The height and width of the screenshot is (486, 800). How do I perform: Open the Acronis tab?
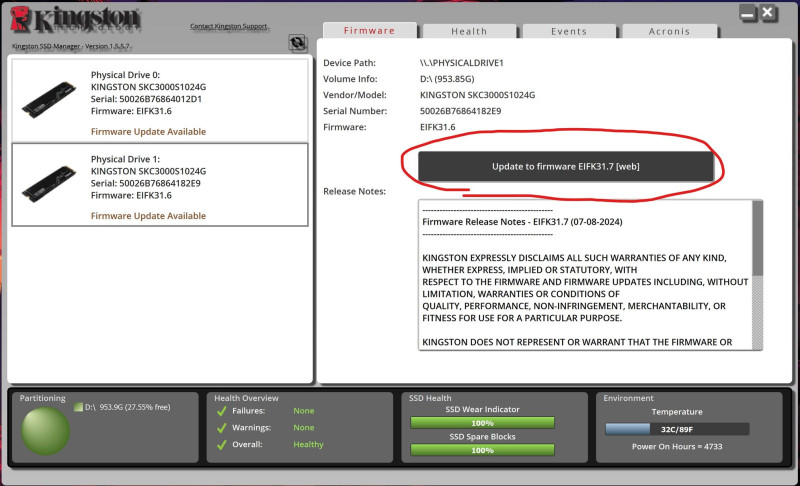click(669, 31)
